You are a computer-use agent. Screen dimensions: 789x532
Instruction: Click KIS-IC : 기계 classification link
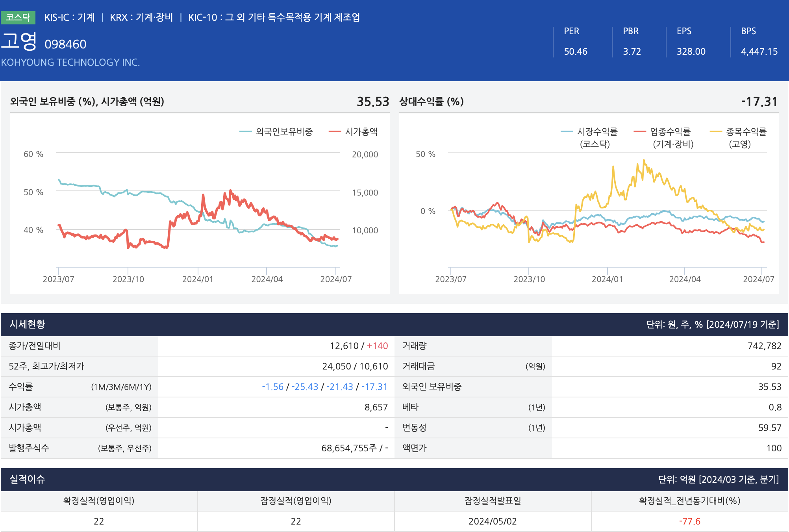(x=69, y=17)
